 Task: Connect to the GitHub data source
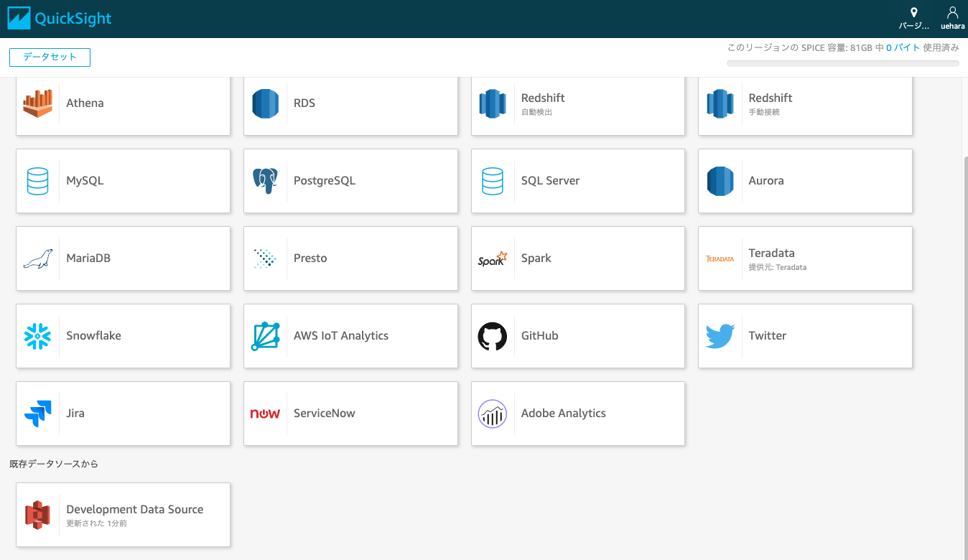click(577, 335)
